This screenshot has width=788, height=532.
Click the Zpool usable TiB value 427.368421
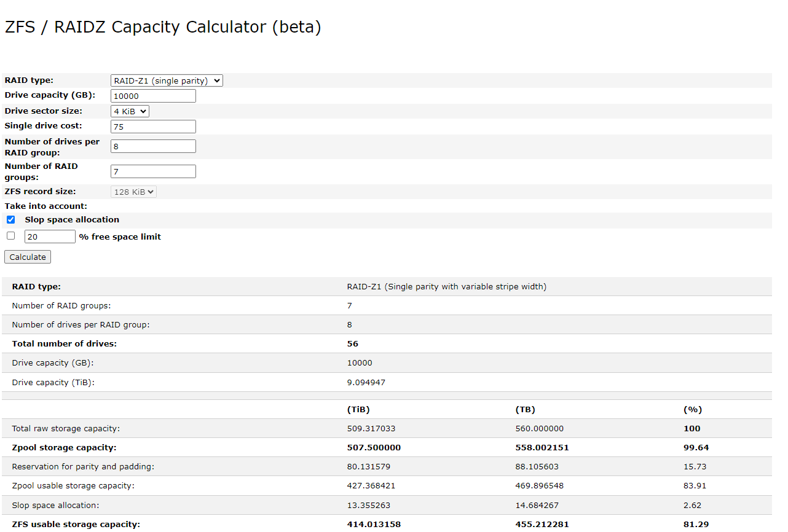pyautogui.click(x=371, y=485)
